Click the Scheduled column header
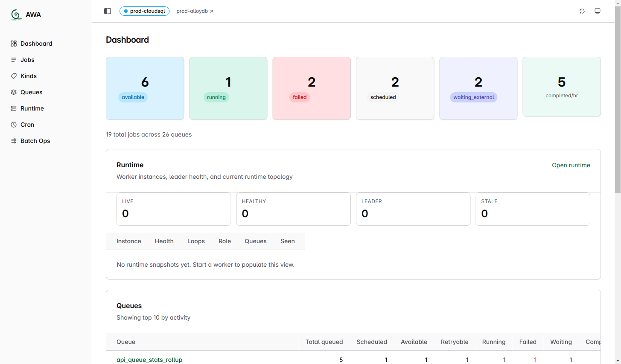 (x=372, y=342)
